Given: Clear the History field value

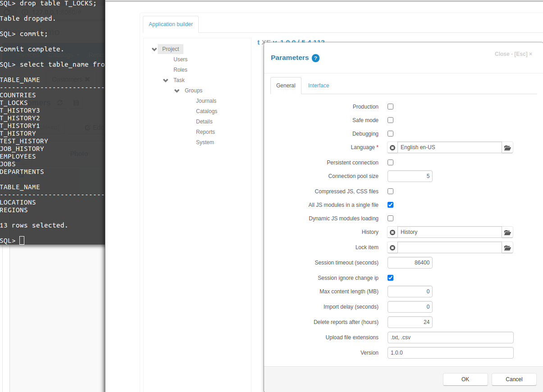Looking at the screenshot, I should (x=392, y=232).
